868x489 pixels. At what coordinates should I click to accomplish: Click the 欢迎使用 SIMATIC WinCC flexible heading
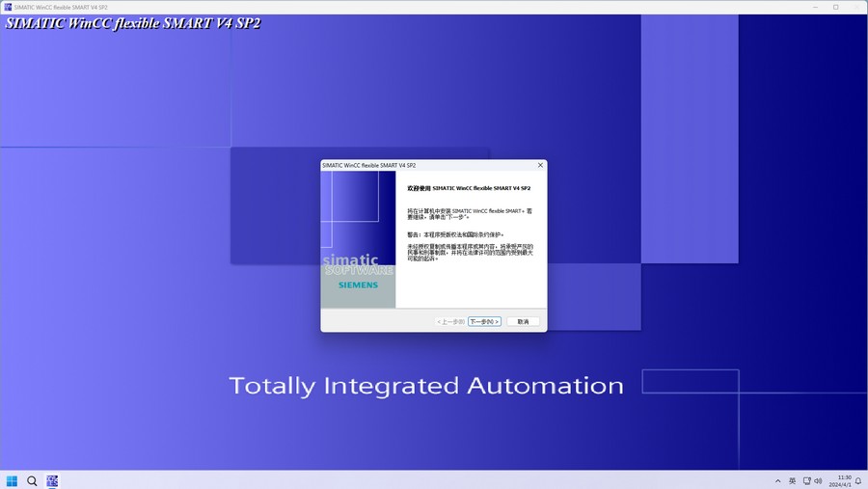469,188
